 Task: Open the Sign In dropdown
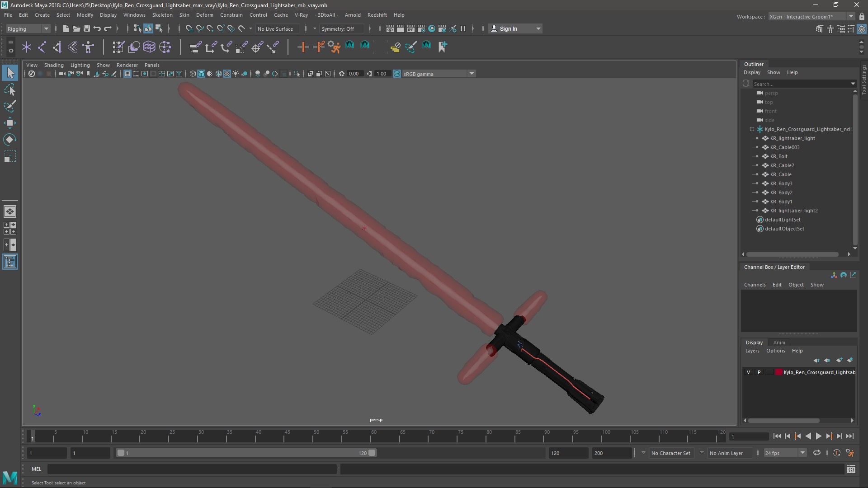coord(515,28)
